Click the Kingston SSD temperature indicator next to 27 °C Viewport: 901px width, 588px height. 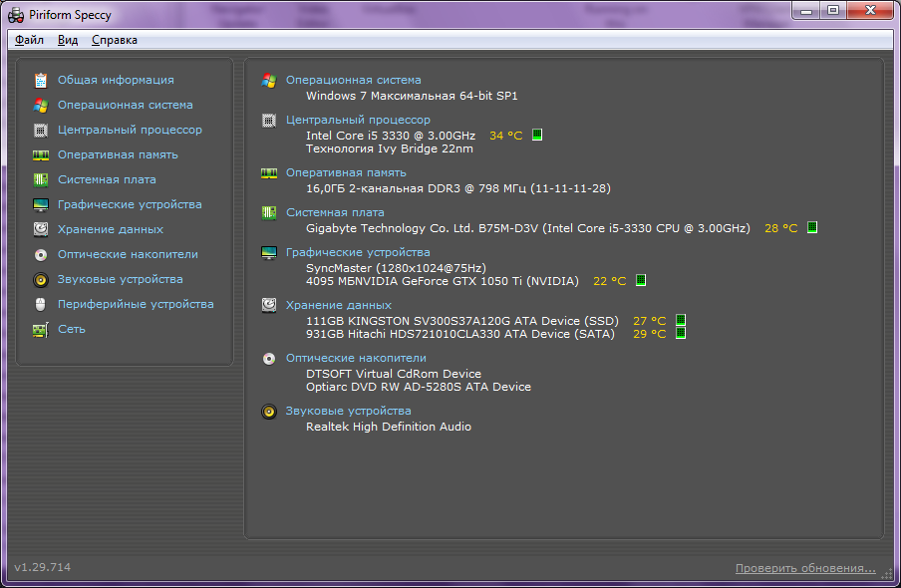coord(681,320)
